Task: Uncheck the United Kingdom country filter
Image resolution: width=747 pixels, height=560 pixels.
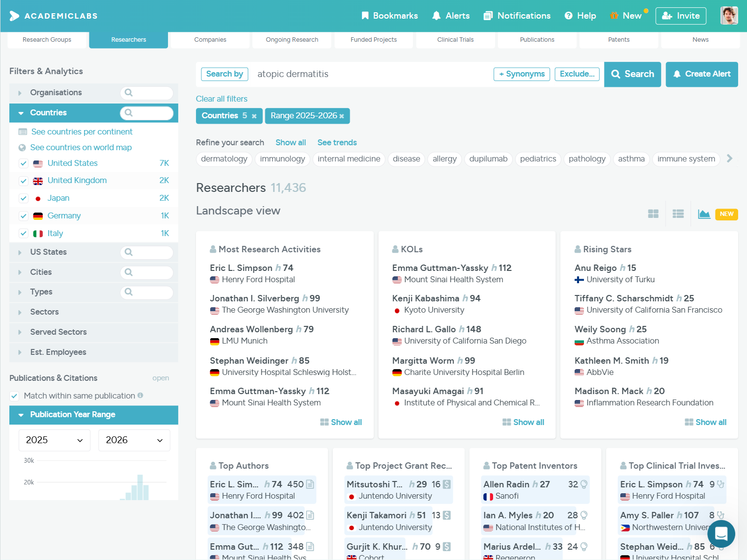Action: 24,181
